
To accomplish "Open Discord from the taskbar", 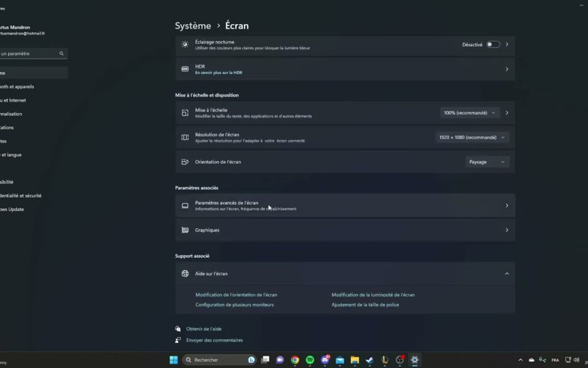I will pos(325,360).
